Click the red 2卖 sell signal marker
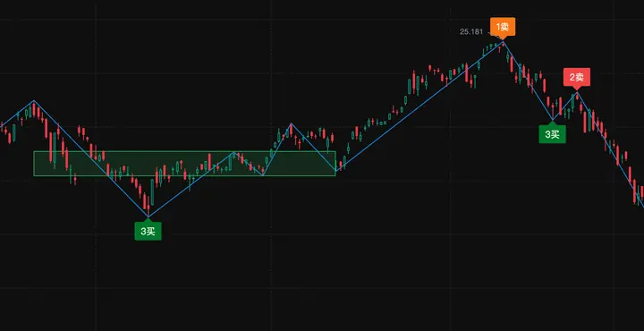Image resolution: width=644 pixels, height=331 pixels. click(577, 78)
